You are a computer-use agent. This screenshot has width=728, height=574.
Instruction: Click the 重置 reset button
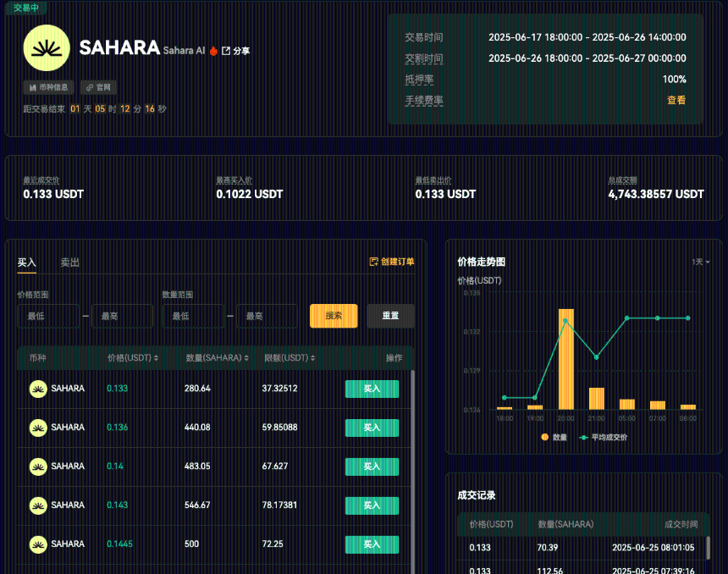390,316
